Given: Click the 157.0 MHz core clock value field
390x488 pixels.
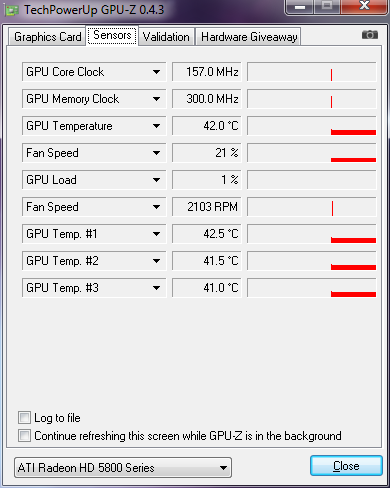Looking at the screenshot, I should (x=207, y=72).
